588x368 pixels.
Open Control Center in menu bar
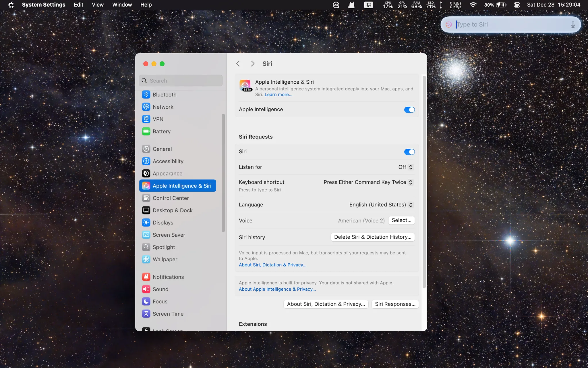click(x=517, y=5)
